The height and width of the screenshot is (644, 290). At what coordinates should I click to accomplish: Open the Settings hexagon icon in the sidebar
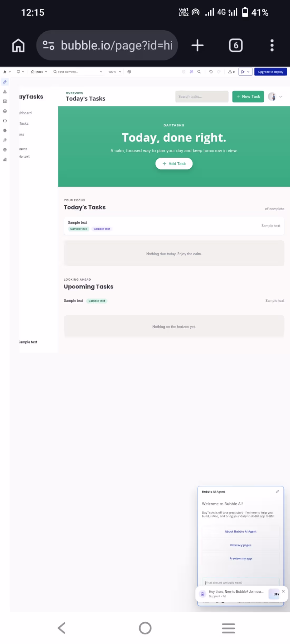5,150
